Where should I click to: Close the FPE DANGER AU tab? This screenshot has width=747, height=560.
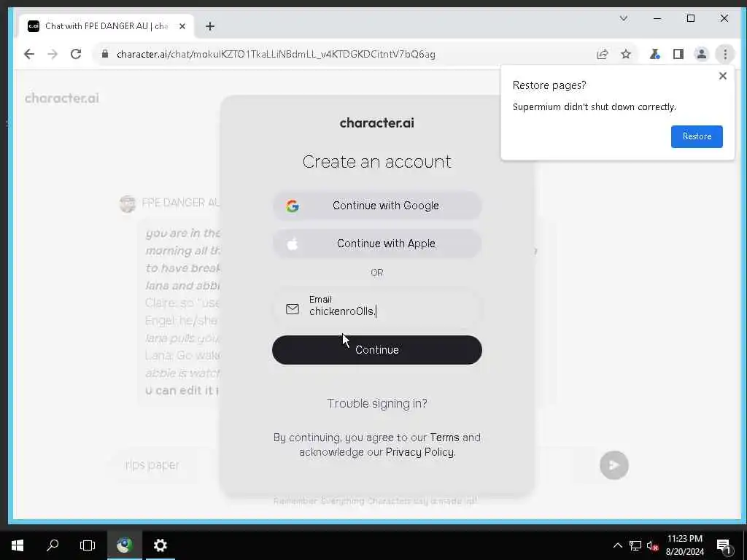click(x=182, y=26)
